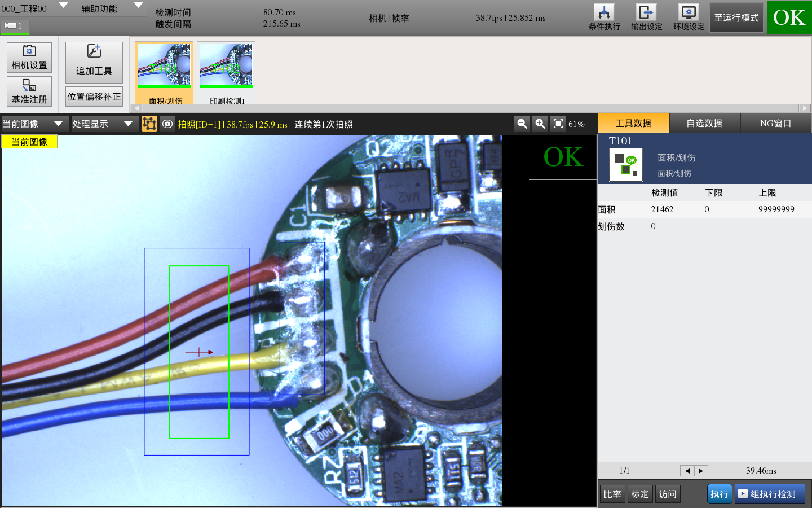The width and height of the screenshot is (812, 508).
Task: Click the zoom in magnifier icon
Action: pyautogui.click(x=540, y=124)
